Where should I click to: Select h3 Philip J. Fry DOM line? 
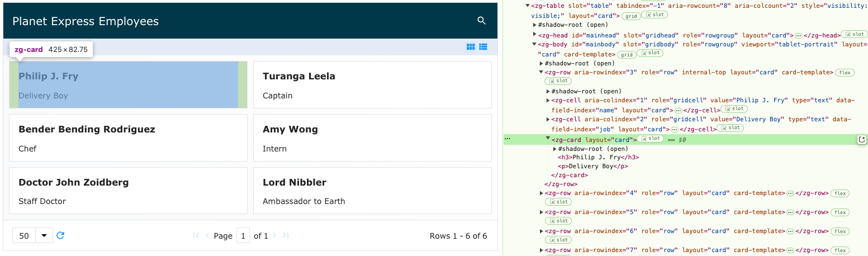(599, 158)
